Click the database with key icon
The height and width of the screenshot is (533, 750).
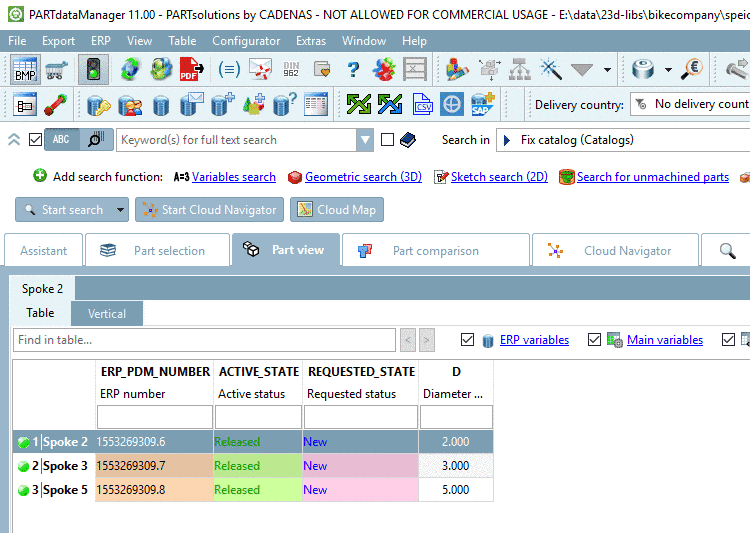[99, 105]
